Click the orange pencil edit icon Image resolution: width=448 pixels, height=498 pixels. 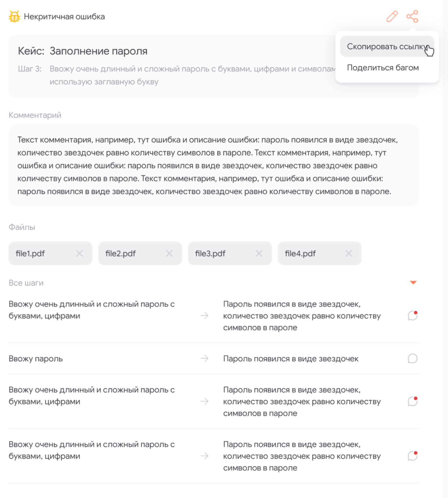point(392,16)
